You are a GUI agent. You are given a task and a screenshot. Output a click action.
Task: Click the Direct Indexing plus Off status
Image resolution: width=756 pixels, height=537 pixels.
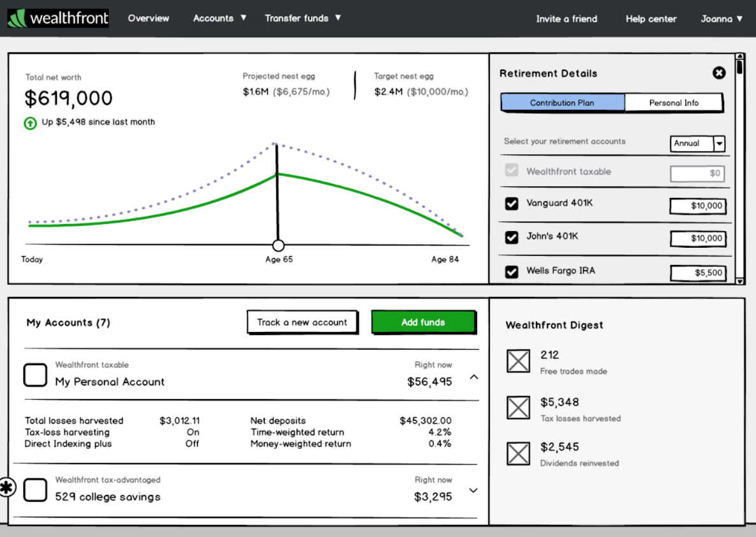[x=193, y=444]
